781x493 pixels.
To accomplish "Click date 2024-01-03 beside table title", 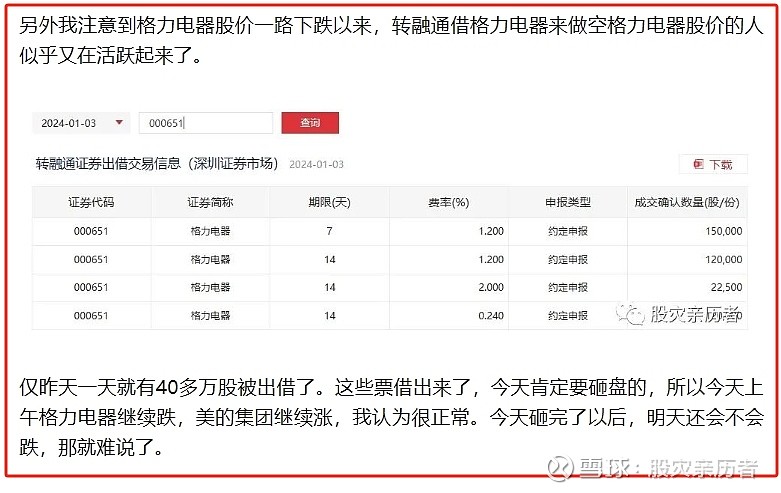I will [316, 164].
